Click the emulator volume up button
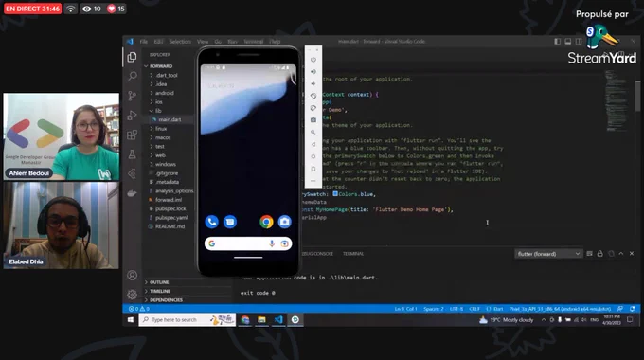The width and height of the screenshot is (644, 360). [x=313, y=72]
